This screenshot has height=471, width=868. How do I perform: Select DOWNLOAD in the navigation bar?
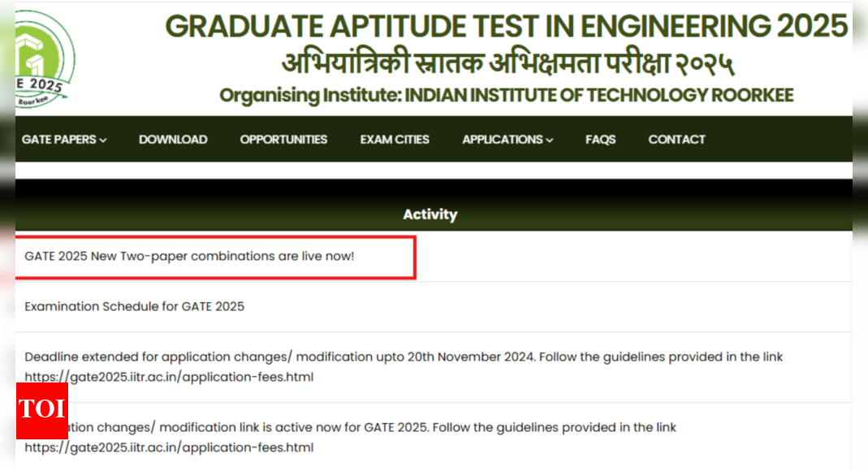tap(173, 139)
